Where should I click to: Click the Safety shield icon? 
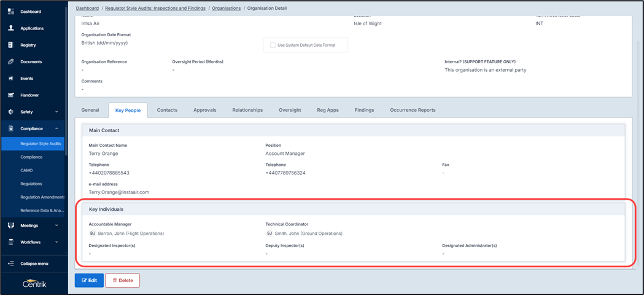[x=10, y=112]
